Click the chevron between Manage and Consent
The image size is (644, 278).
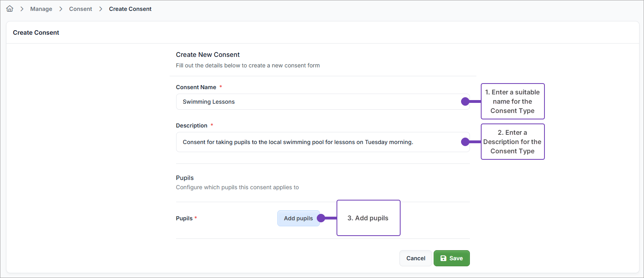(x=61, y=9)
